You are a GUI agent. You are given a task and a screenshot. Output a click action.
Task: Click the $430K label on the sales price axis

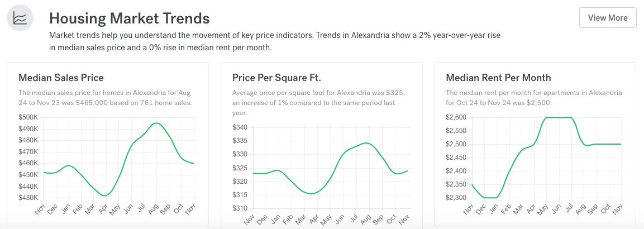click(x=28, y=198)
